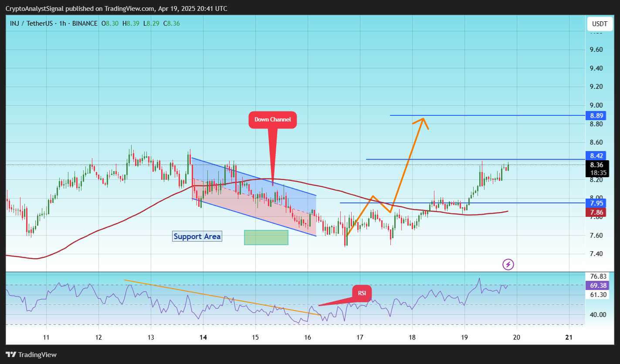Click the 8.20 price scale value
The width and height of the screenshot is (620, 364).
(x=596, y=179)
